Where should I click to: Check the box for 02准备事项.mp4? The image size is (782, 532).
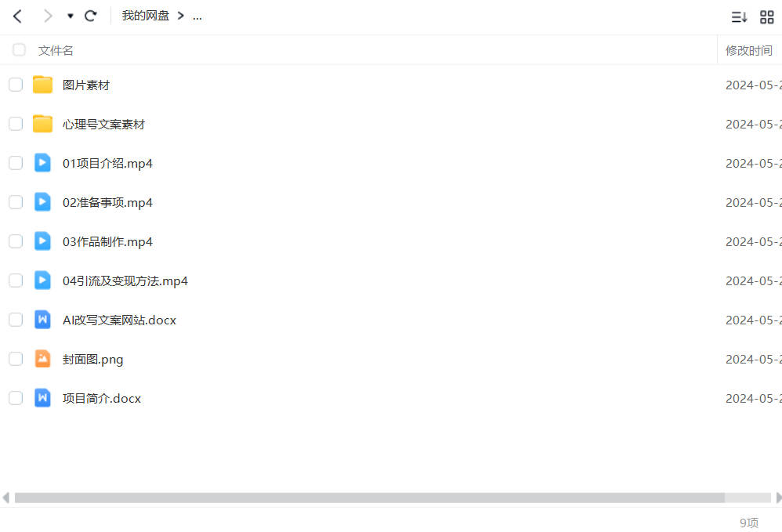point(16,202)
